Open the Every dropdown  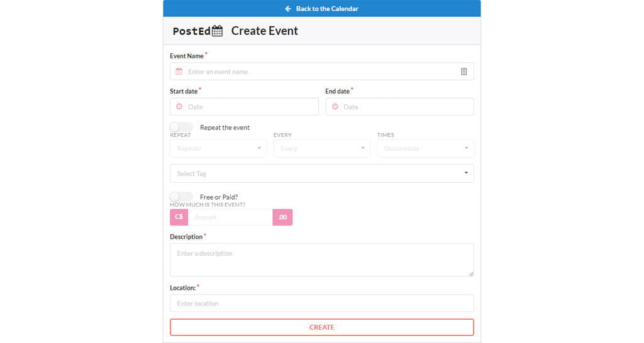point(321,149)
